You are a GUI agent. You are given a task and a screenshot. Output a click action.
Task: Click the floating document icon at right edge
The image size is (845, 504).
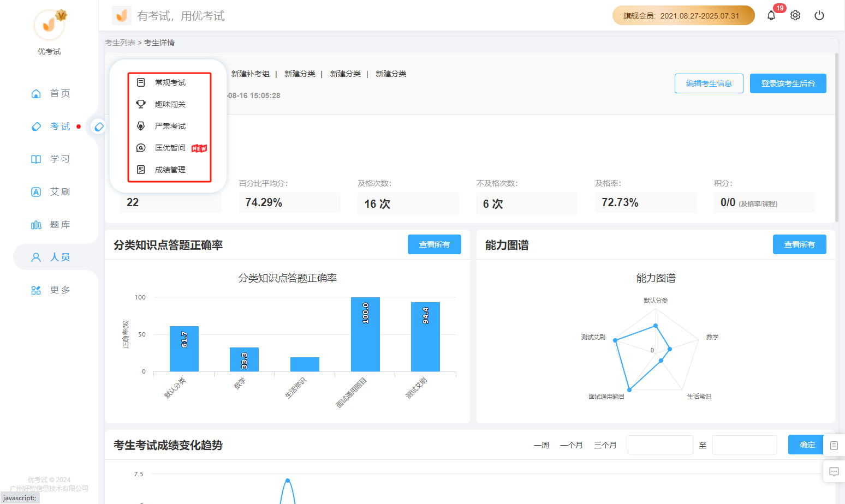834,446
